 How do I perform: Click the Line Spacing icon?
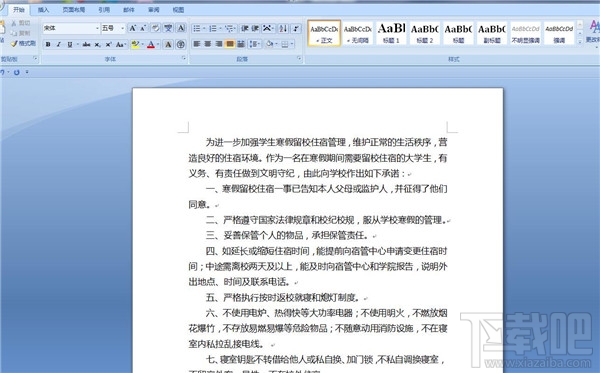pos(253,44)
